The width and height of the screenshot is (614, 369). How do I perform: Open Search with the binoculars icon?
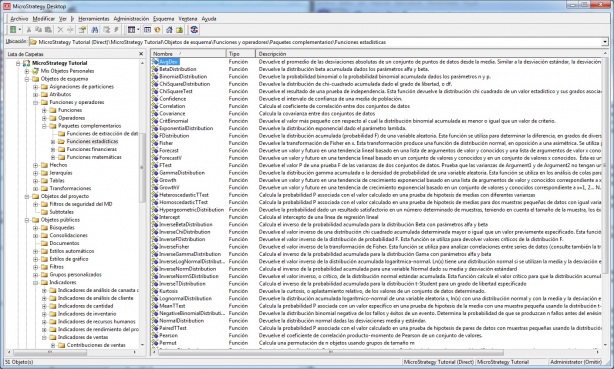pos(94,30)
